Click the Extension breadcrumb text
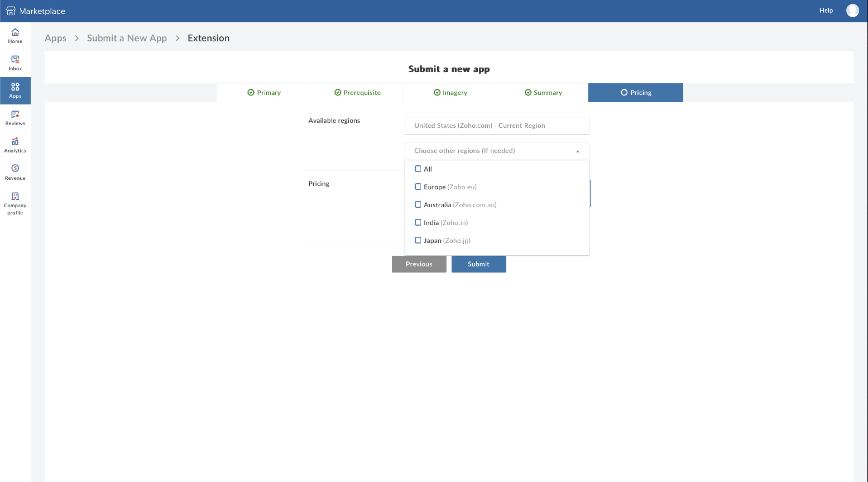This screenshot has width=868, height=482. 208,38
